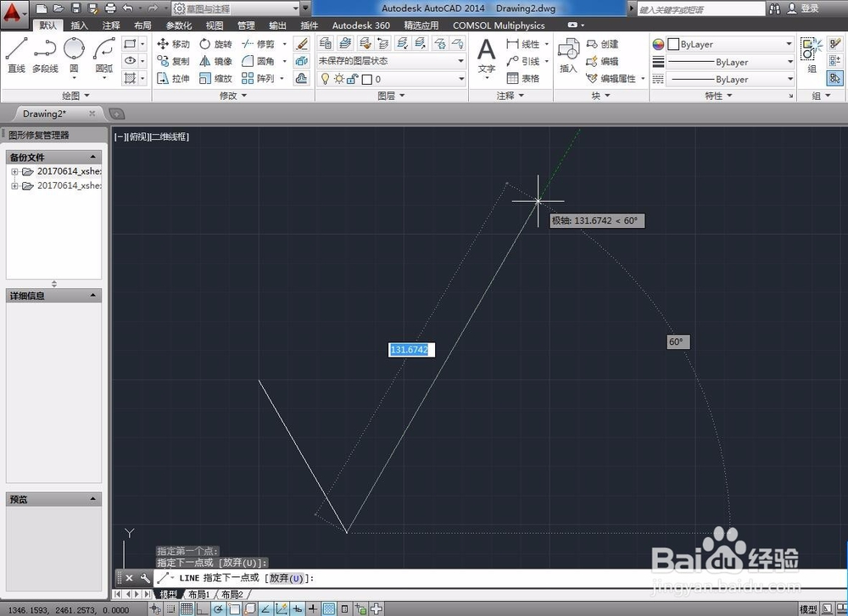Click the 修剪 (Trim) tool

click(x=259, y=44)
